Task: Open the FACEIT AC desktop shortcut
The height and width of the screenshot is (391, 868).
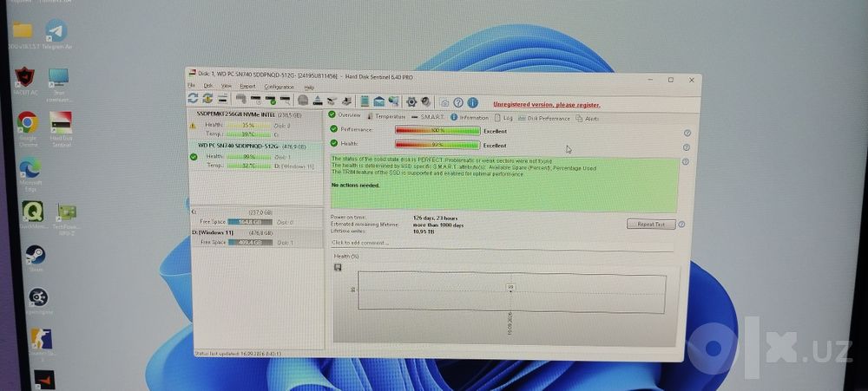Action: coord(25,81)
